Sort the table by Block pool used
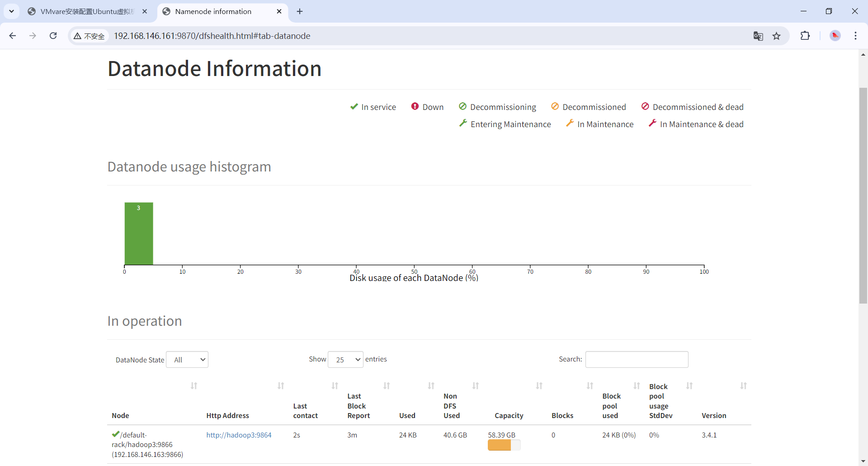This screenshot has width=868, height=466. (637, 385)
